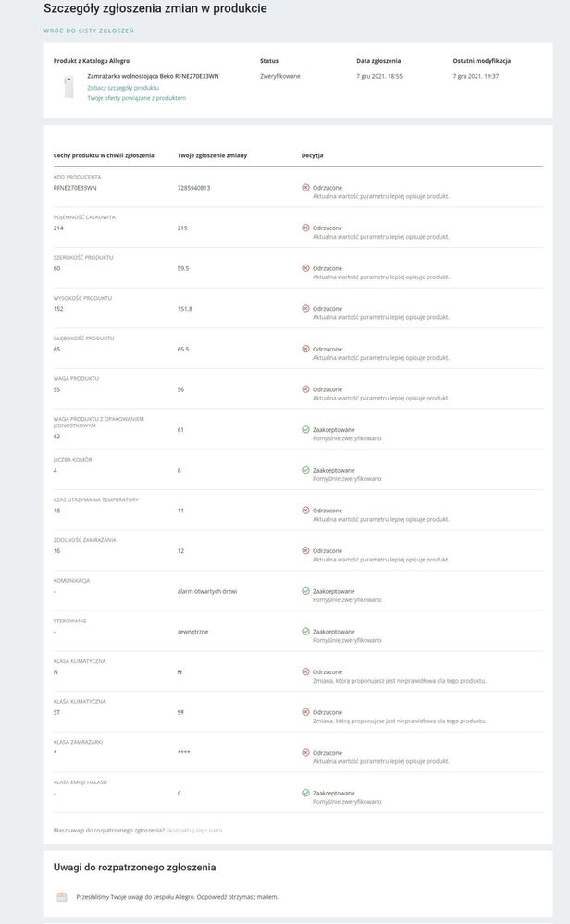Open Twoje oferty powiązane z produktem
Screen dimensions: 570x924
(136, 97)
